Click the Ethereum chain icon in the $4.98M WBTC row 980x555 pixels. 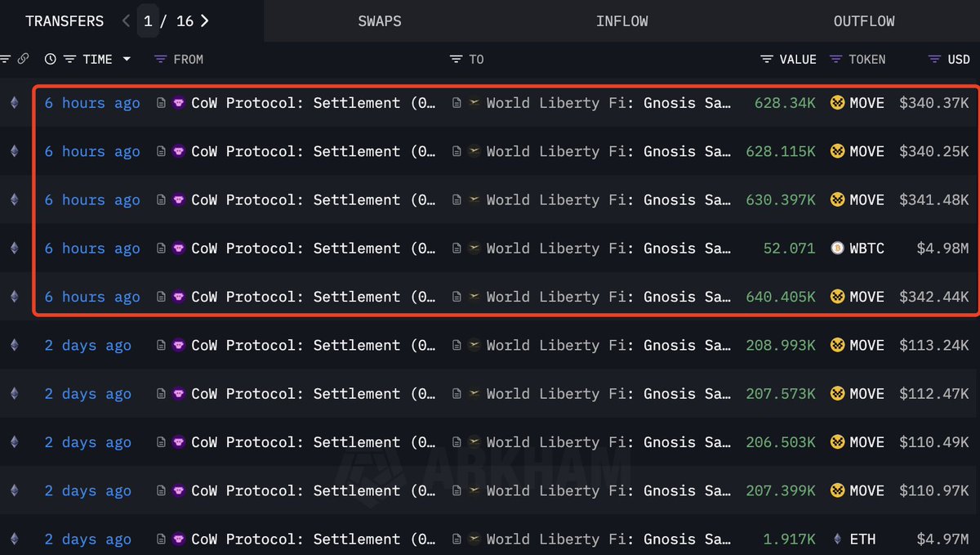click(x=13, y=248)
